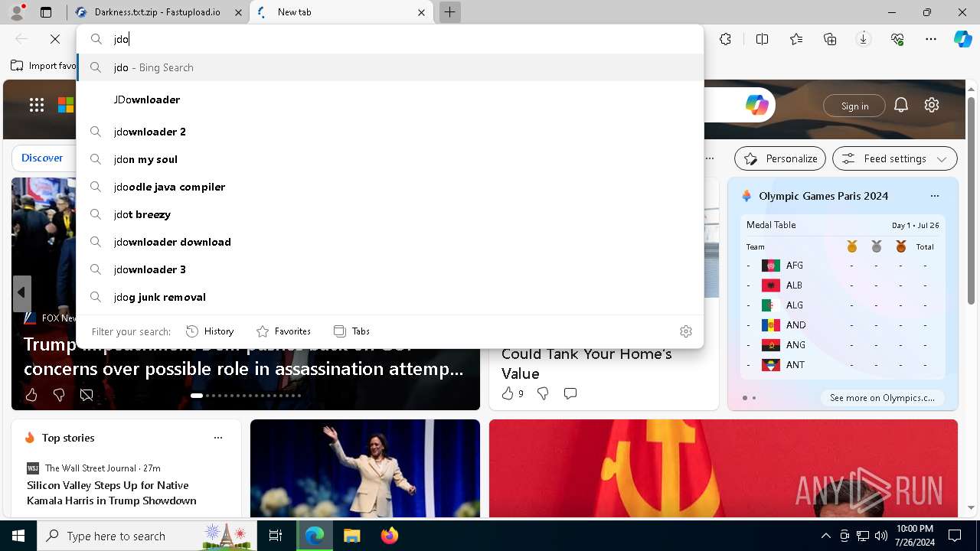This screenshot has width=980, height=551.
Task: Open Import favorites bookmark item
Action: coord(44,66)
